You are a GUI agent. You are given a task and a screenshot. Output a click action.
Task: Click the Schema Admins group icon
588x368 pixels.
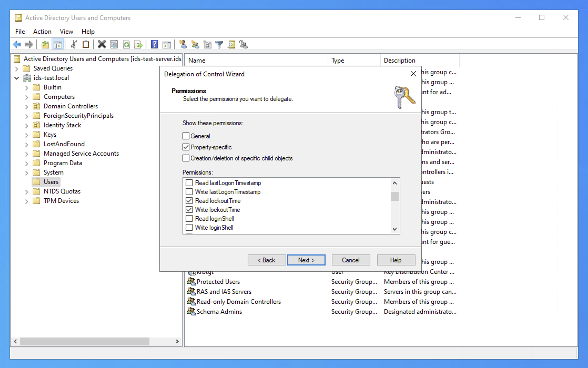click(191, 311)
